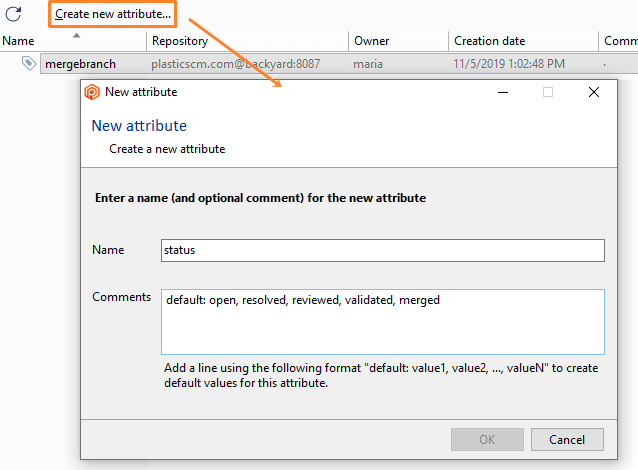
Task: Click the maria owner cell
Action: [368, 64]
